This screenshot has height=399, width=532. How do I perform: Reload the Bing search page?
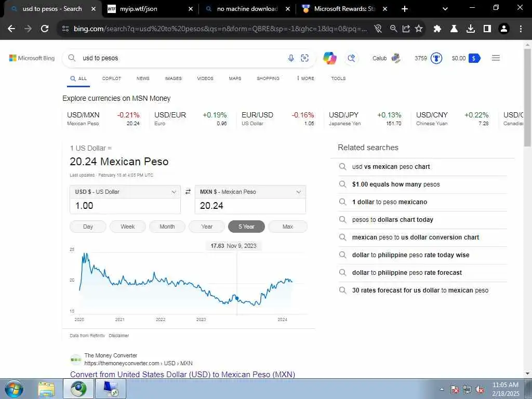tap(45, 29)
